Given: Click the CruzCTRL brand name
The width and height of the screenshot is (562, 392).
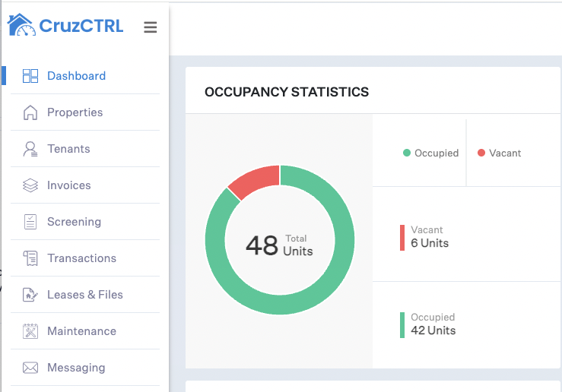Looking at the screenshot, I should click(81, 26).
